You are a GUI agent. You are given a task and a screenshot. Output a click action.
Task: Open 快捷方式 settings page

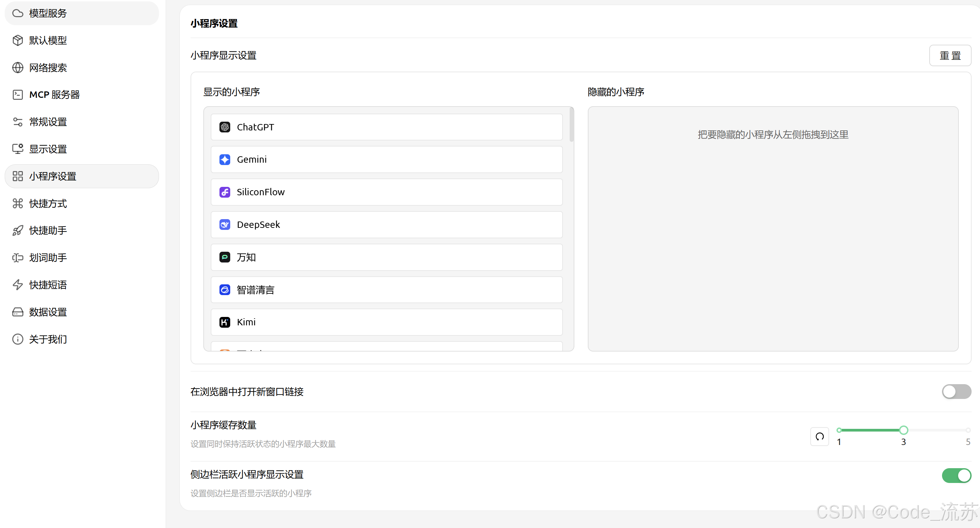[x=48, y=204]
